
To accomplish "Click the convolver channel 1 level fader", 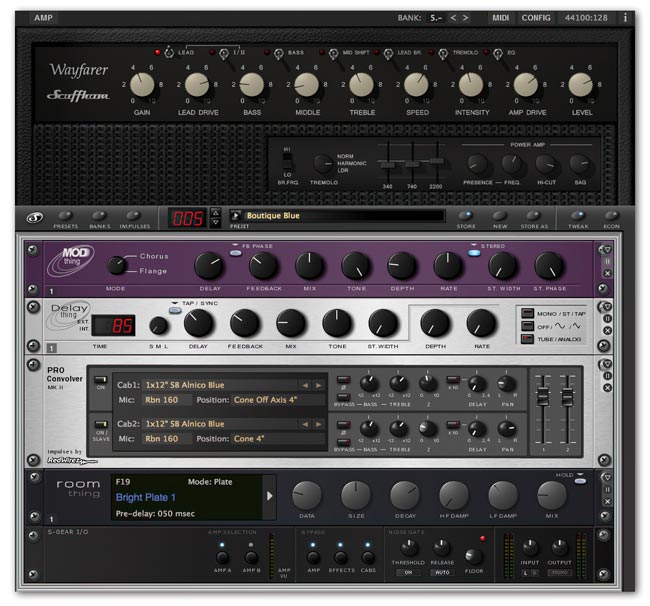I will 543,397.
